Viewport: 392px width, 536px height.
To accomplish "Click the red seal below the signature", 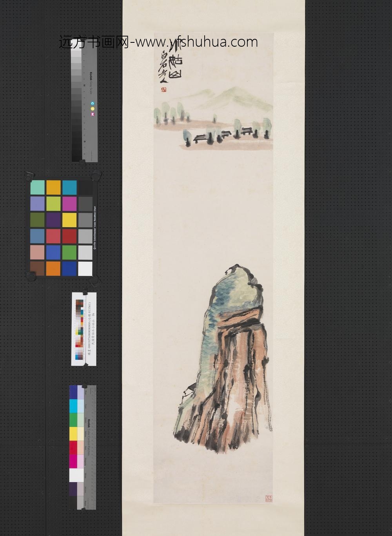I will pyautogui.click(x=163, y=89).
